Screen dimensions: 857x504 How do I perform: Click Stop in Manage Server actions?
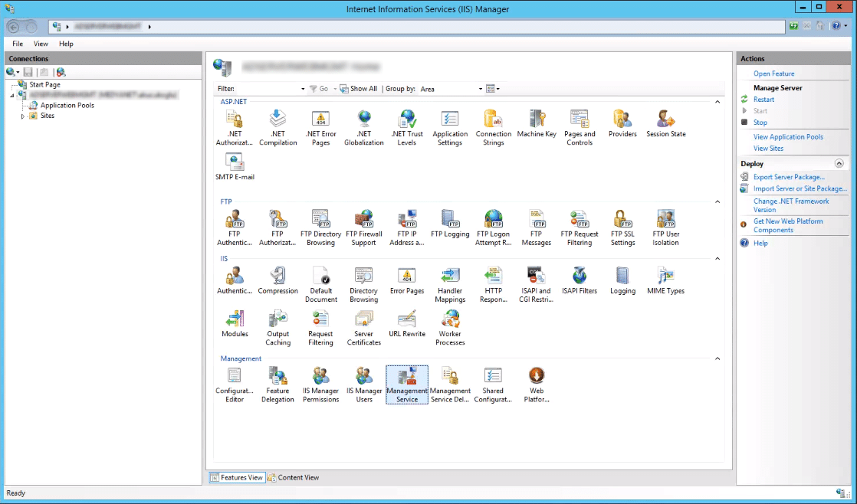(x=760, y=123)
